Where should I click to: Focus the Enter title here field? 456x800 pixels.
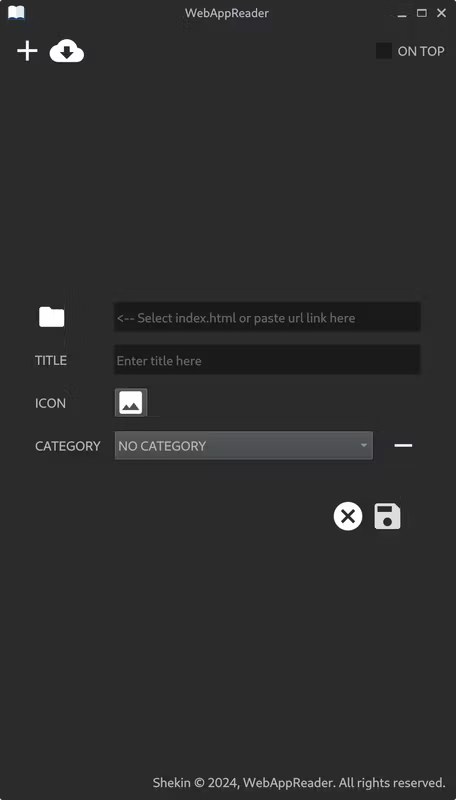(x=267, y=360)
